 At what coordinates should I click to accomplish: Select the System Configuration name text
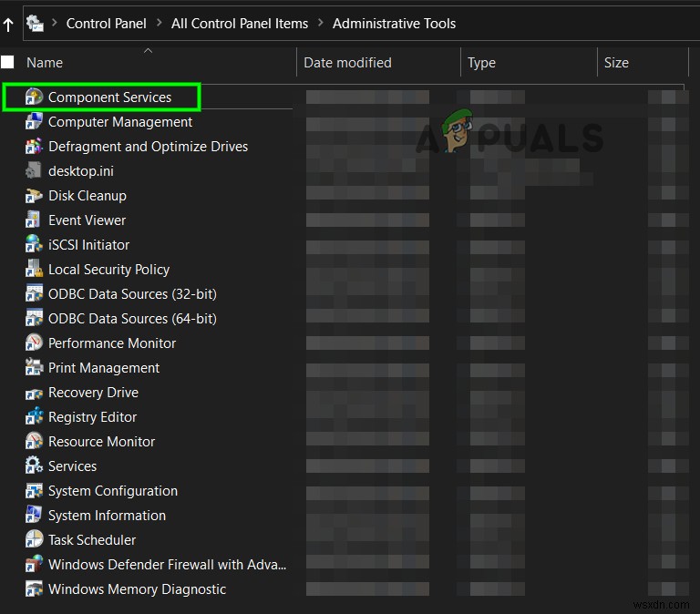[x=113, y=491]
